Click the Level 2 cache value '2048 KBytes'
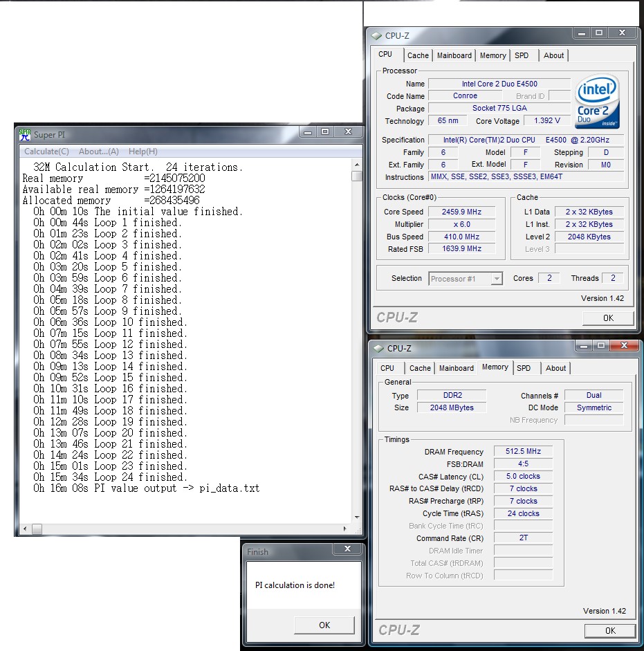The width and height of the screenshot is (644, 651). (589, 237)
